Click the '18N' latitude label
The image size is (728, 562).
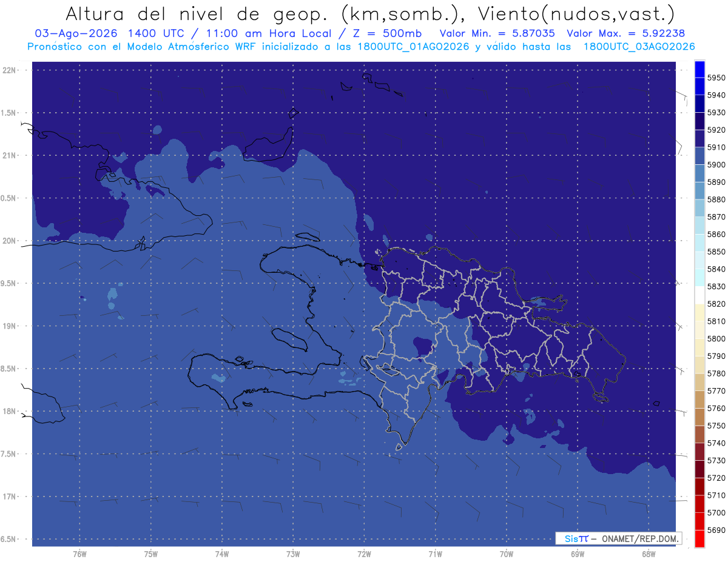(10, 411)
